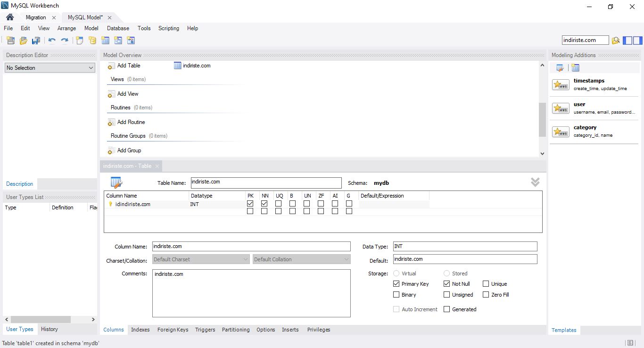Switch to the Indexes tab
Viewport: 644px width, 348px height.
[140, 330]
